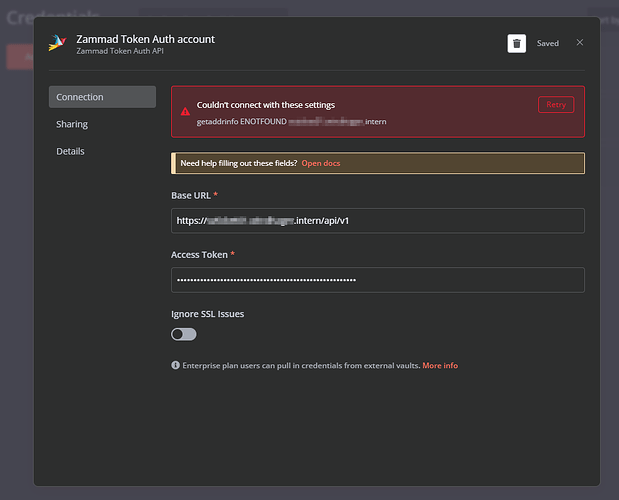Click the Zammad Token Auth account title
This screenshot has width=619, height=500.
[x=146, y=39]
